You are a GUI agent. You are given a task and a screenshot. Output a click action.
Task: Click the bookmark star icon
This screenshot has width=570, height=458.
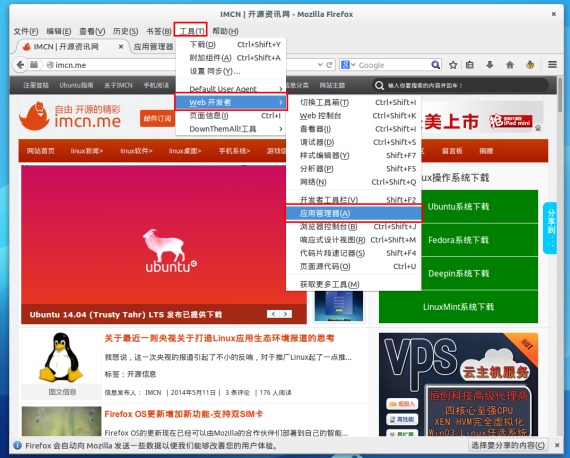pyautogui.click(x=453, y=65)
